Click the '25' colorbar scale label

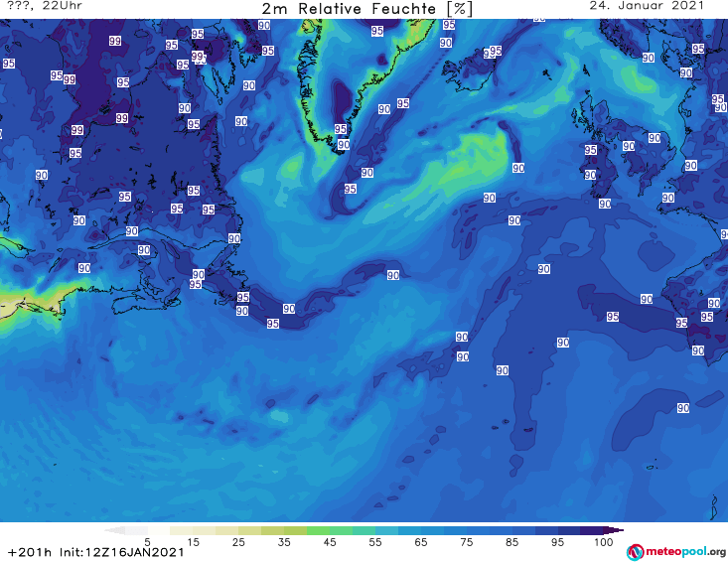pyautogui.click(x=238, y=542)
